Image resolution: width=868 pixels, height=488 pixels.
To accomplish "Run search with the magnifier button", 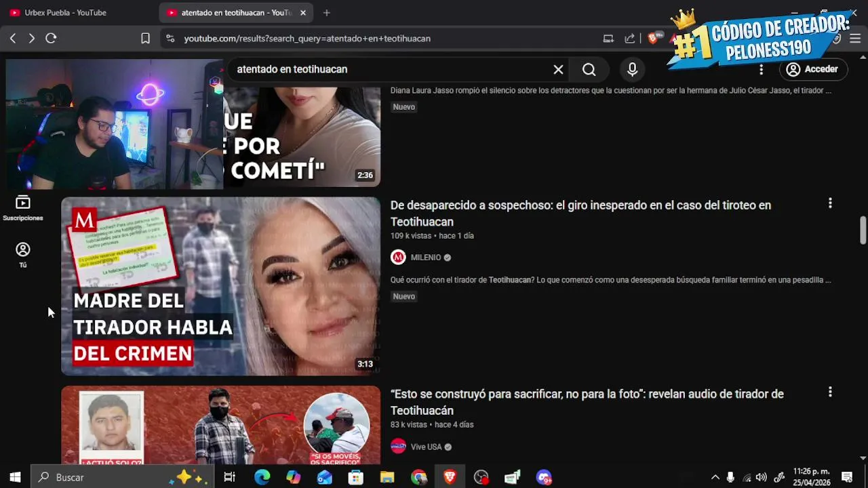I will (x=589, y=69).
